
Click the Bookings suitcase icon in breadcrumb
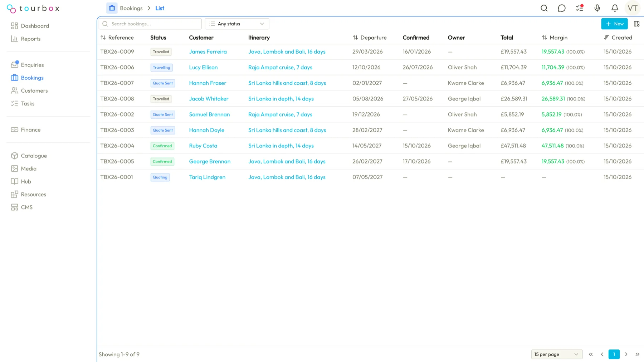(x=112, y=8)
